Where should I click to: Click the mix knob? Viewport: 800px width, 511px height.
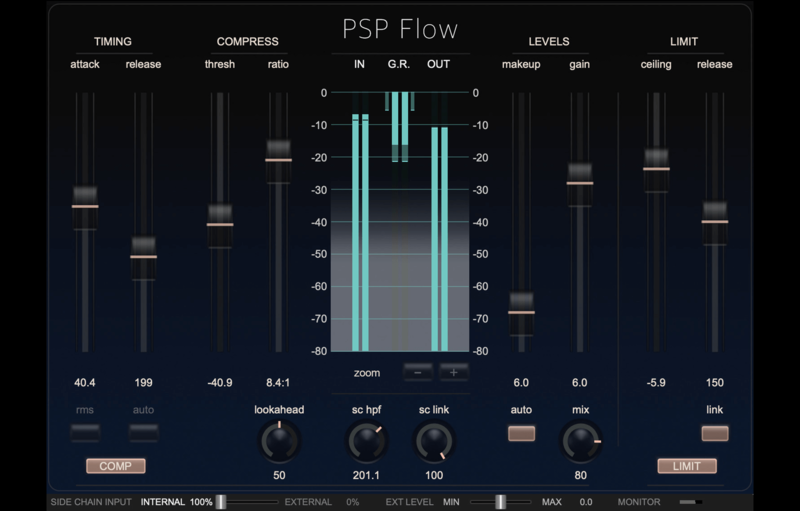point(581,442)
